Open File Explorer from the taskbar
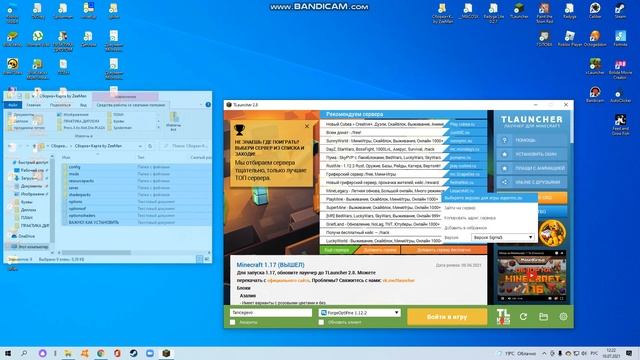This screenshot has width=640, height=360. click(x=68, y=353)
